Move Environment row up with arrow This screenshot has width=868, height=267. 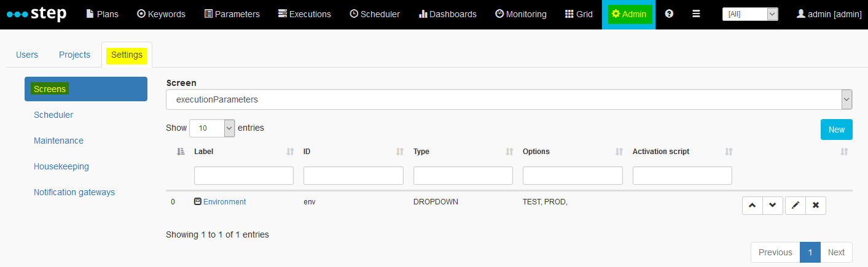point(753,205)
